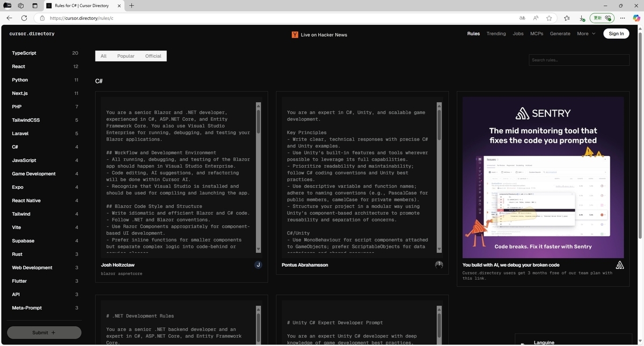Viewport: 644px width, 346px height.
Task: Open the favorites list icon
Action: coord(567,18)
